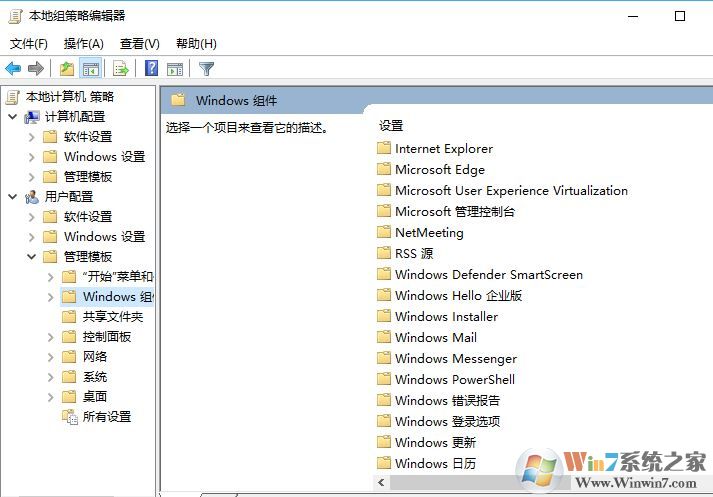Click the 用户配置 user icon
Viewport: 713px width, 497px height.
click(32, 197)
